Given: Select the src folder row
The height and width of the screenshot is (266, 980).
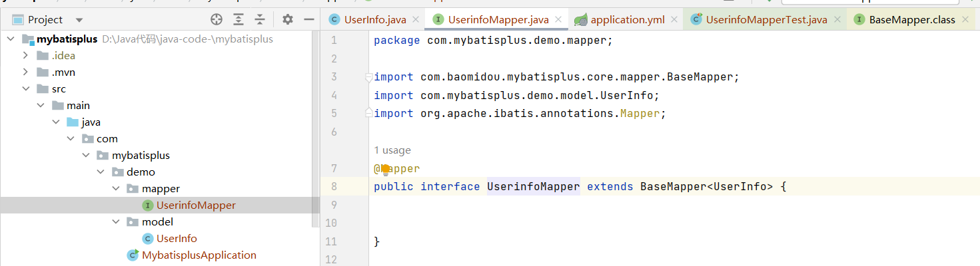Looking at the screenshot, I should tap(160, 89).
